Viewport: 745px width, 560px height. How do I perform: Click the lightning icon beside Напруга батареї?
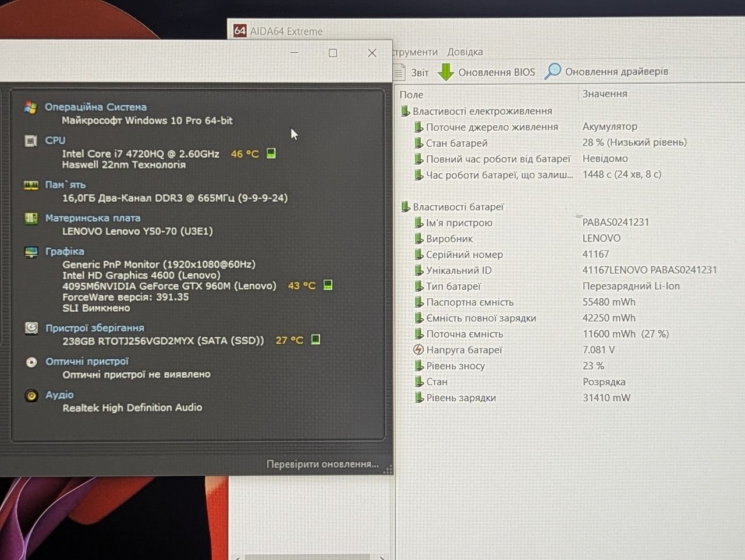tap(418, 350)
